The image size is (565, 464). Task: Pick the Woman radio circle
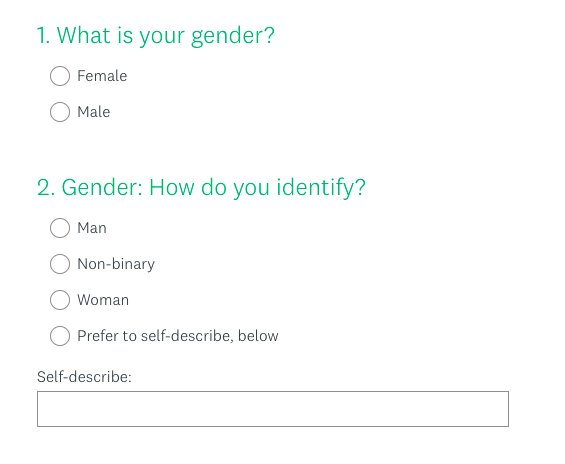pos(60,300)
